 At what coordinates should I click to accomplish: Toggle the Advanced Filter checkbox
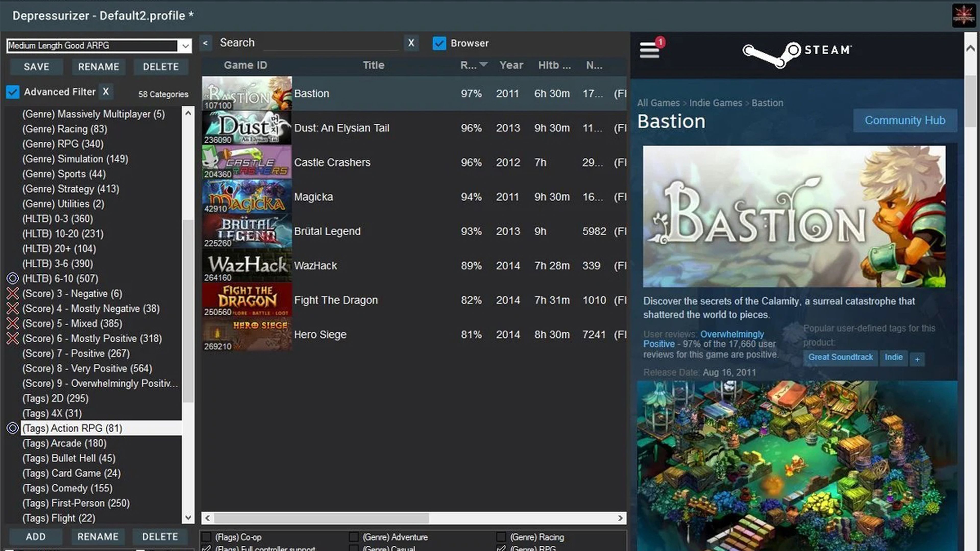[x=12, y=92]
